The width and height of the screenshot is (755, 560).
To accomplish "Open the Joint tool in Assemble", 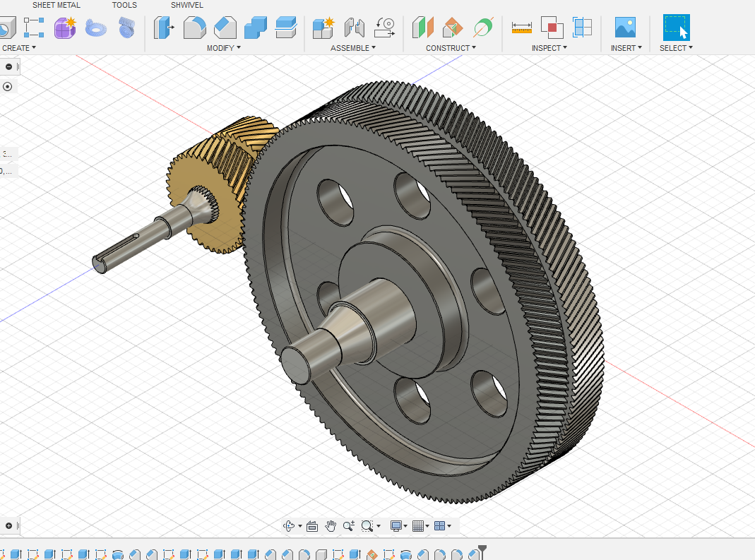I will click(x=354, y=28).
